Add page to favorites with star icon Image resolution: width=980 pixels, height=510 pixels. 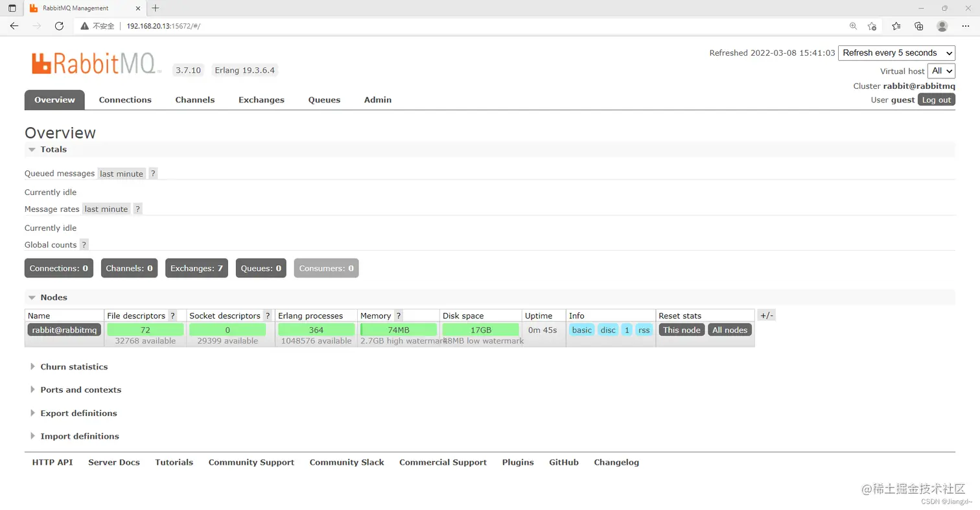point(872,26)
